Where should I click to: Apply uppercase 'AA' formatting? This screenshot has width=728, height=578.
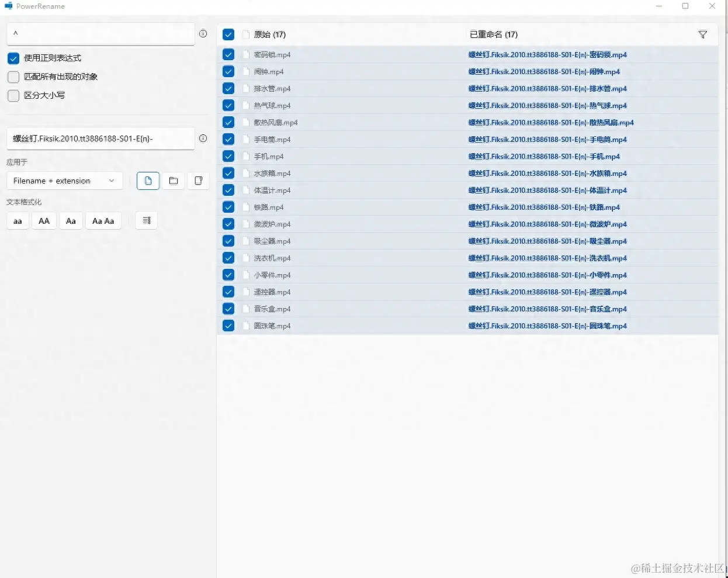(44, 221)
